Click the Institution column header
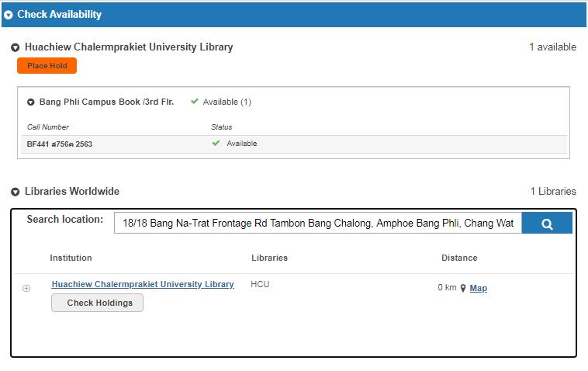This screenshot has height=371, width=588. tap(71, 258)
